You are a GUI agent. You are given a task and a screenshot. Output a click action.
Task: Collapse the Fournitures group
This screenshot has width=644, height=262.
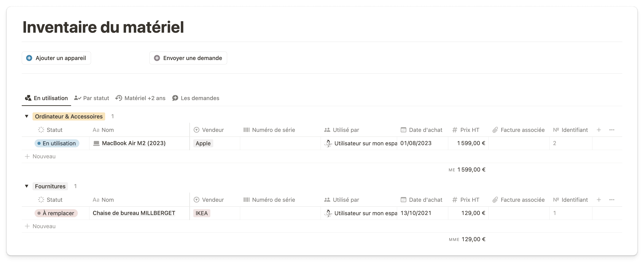[26, 186]
